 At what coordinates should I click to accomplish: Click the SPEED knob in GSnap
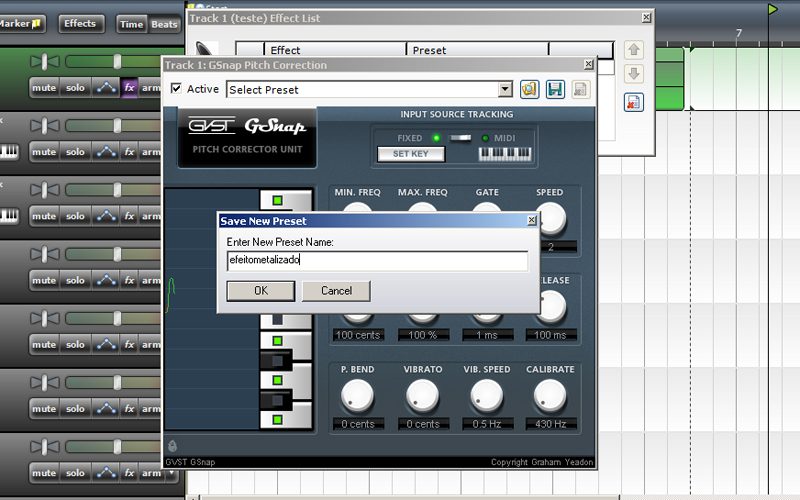[552, 219]
